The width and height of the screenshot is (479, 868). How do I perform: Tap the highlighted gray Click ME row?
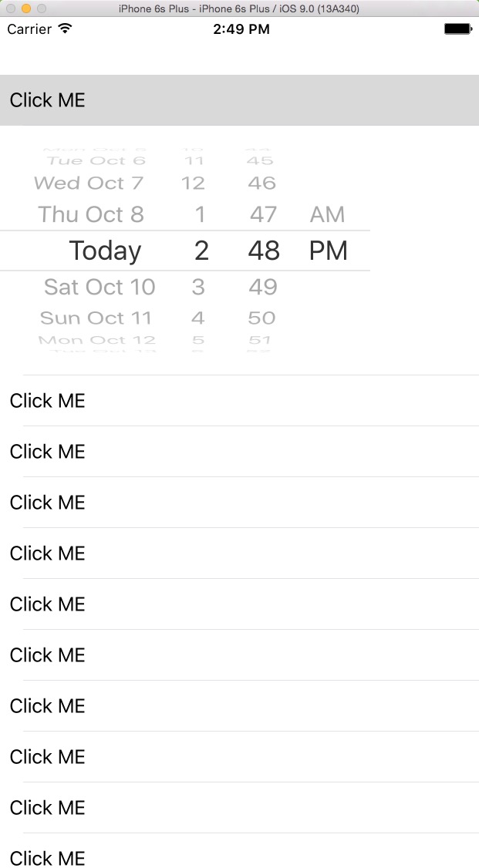pyautogui.click(x=239, y=100)
